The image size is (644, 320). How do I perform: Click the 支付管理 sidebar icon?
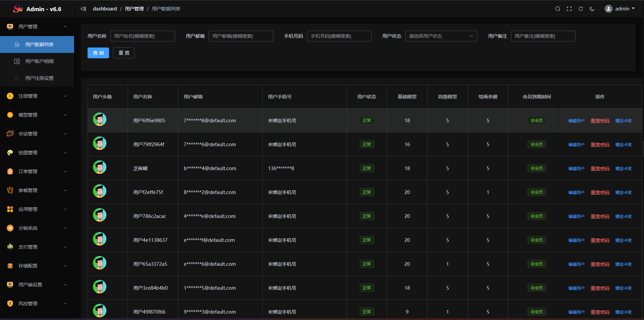pos(10,247)
